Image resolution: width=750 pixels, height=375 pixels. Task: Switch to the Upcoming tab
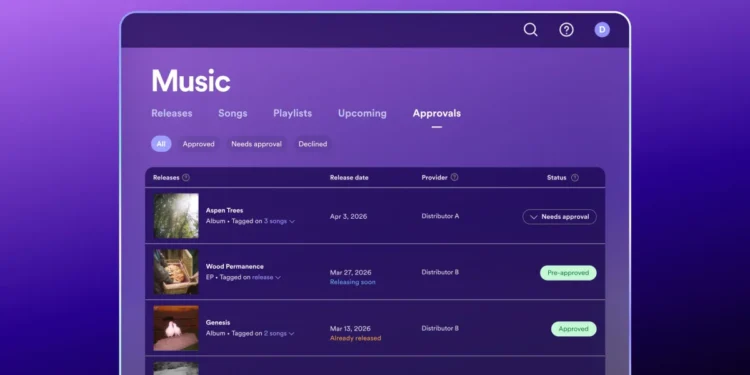(x=362, y=113)
